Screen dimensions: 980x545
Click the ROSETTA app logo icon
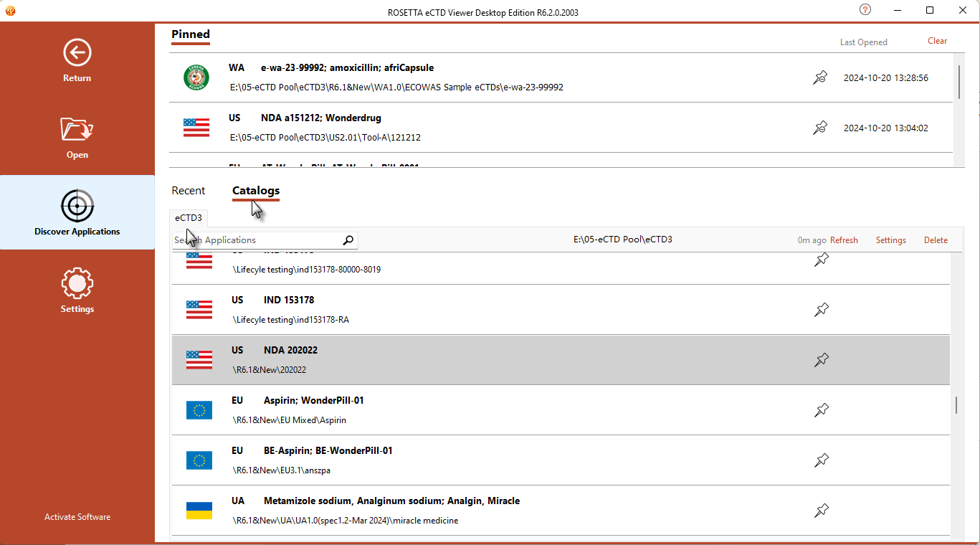[x=10, y=10]
